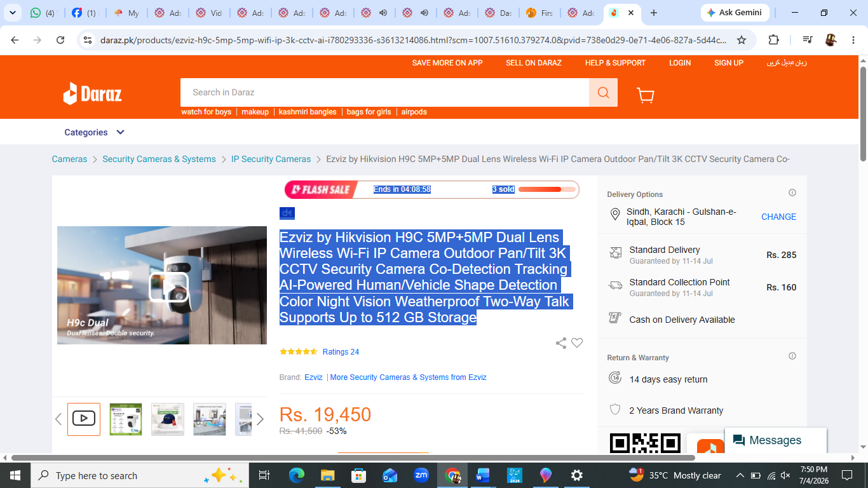Open the Cameras breadcrumb link
868x488 pixels.
[x=69, y=159]
